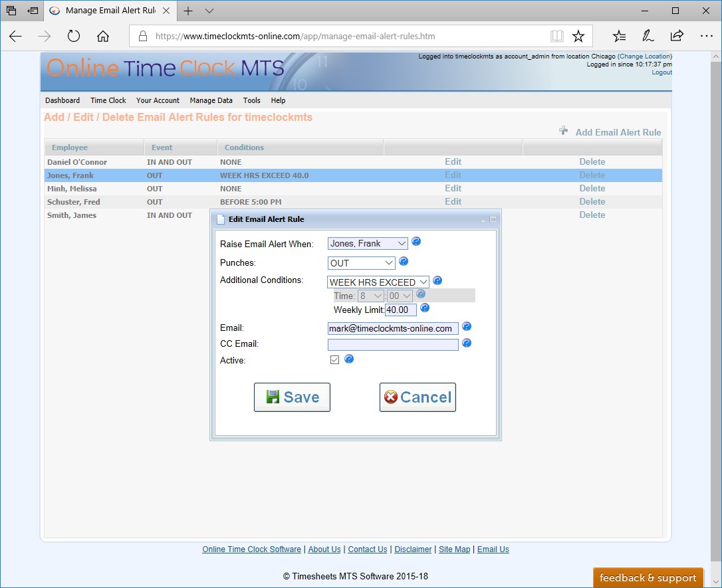Toggle the Active checkbox

335,360
